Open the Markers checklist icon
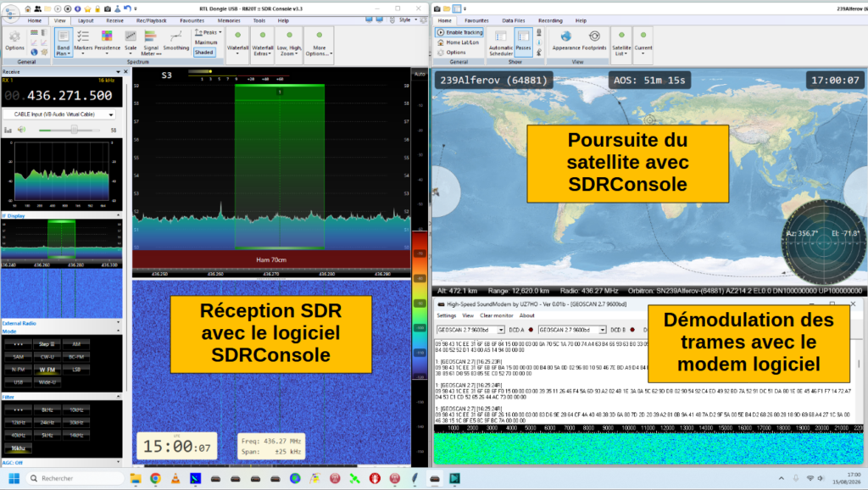This screenshot has height=490, width=868. pos(83,36)
